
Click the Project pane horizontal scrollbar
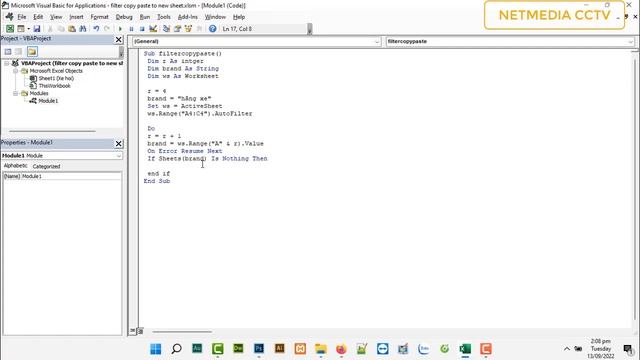[x=52, y=131]
